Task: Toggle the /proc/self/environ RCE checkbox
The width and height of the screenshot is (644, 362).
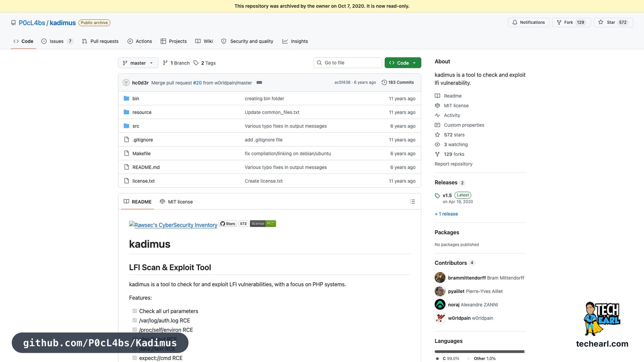Action: point(135,330)
